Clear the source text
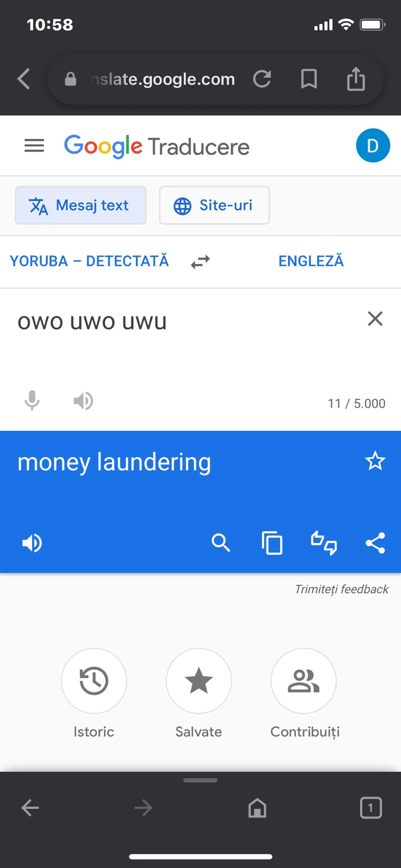 pyautogui.click(x=375, y=319)
